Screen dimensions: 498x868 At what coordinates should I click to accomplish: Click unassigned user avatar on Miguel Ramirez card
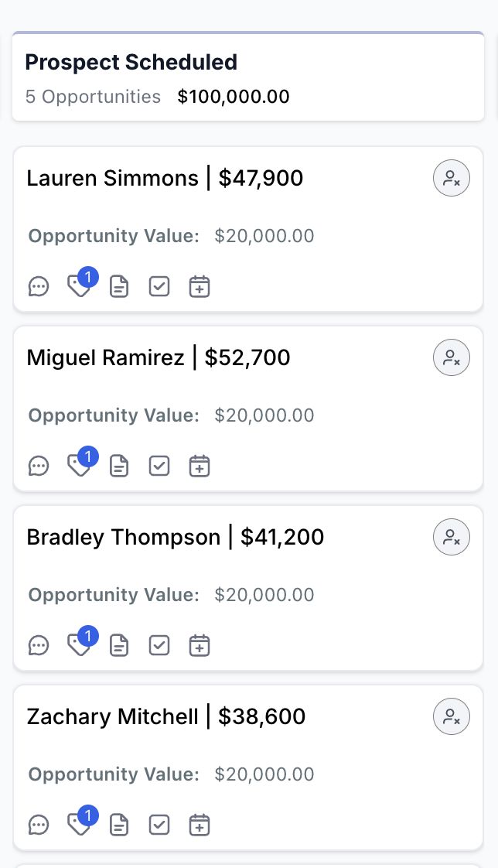click(452, 358)
